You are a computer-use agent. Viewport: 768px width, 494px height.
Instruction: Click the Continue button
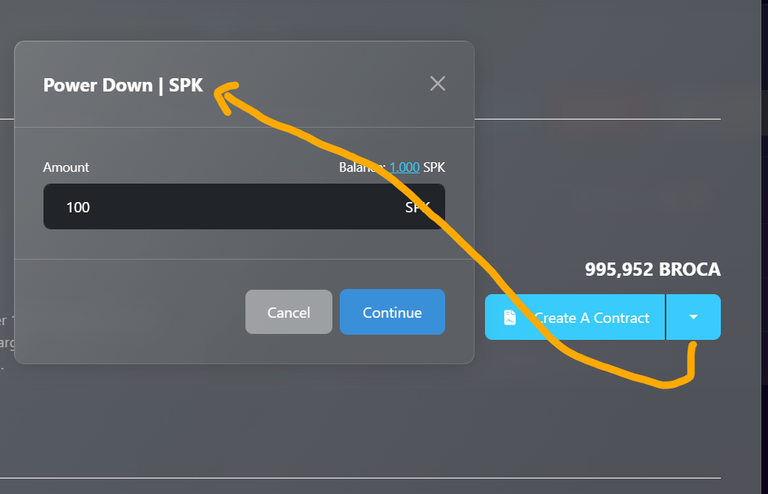392,312
